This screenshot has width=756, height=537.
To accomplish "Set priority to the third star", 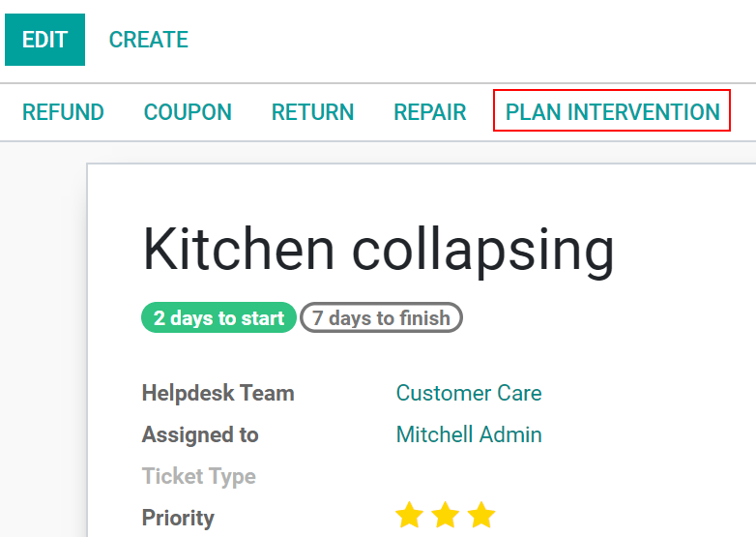I will [x=480, y=516].
